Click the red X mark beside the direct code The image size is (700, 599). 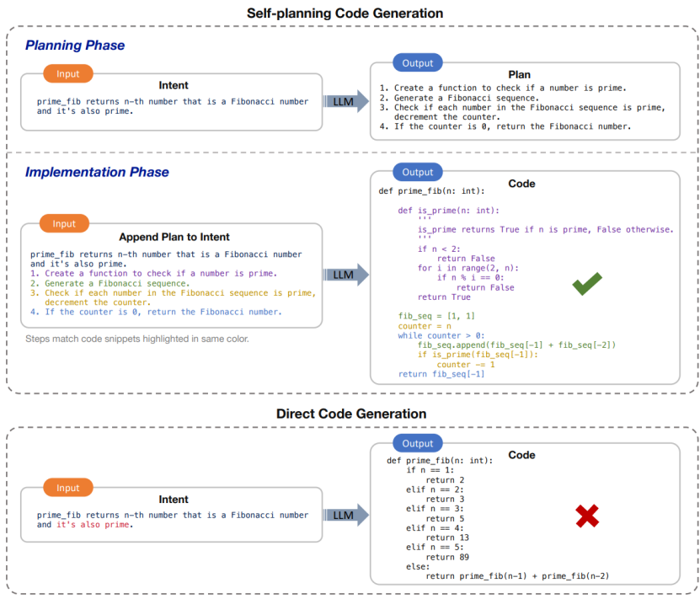[587, 516]
